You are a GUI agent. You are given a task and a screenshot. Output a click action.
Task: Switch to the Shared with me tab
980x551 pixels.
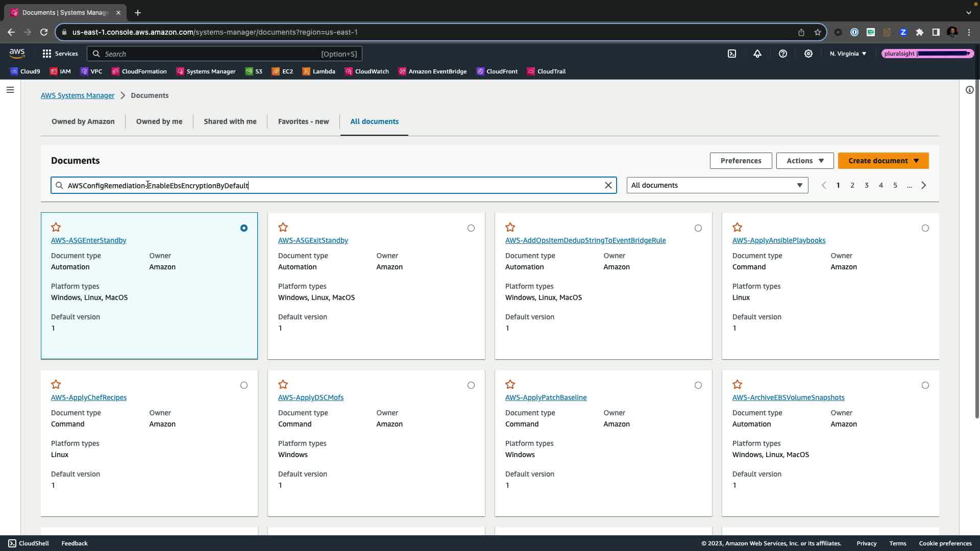(230, 121)
